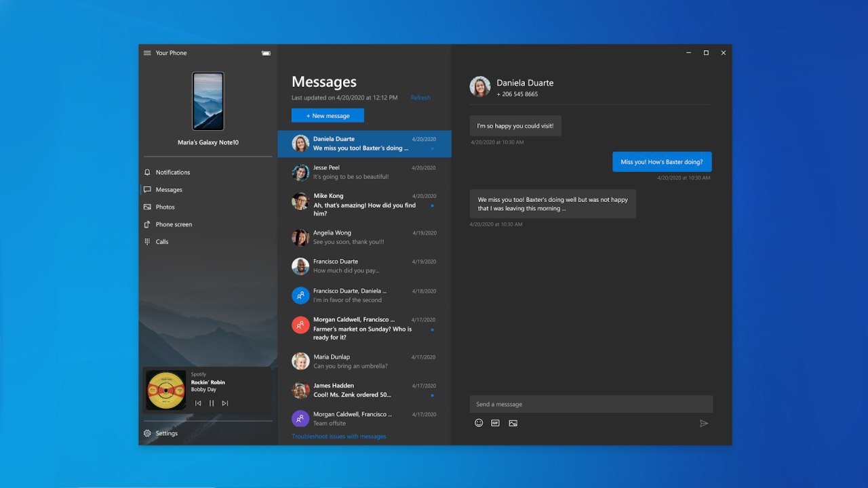Open the Farmer's market group conversation
868x488 pixels.
[x=364, y=328]
